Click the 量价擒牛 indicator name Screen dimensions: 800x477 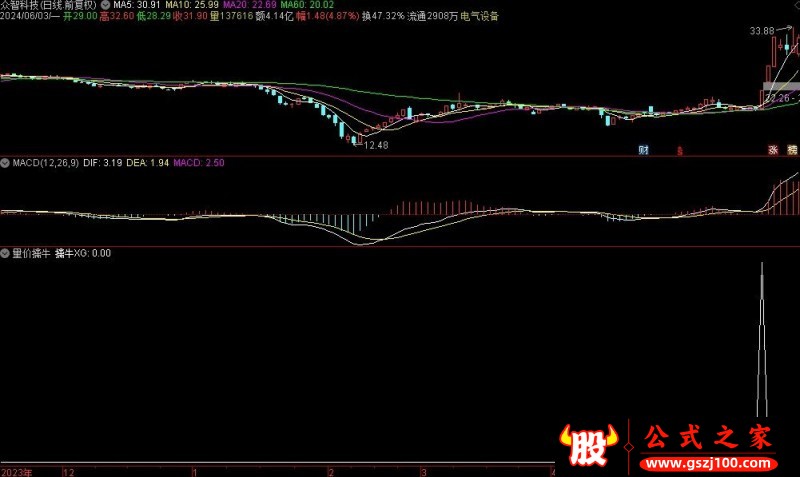[x=31, y=253]
